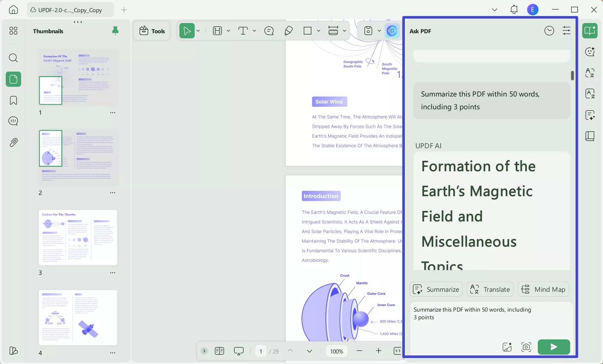View AI chat history via clock icon
Image resolution: width=603 pixels, height=364 pixels.
tap(549, 30)
